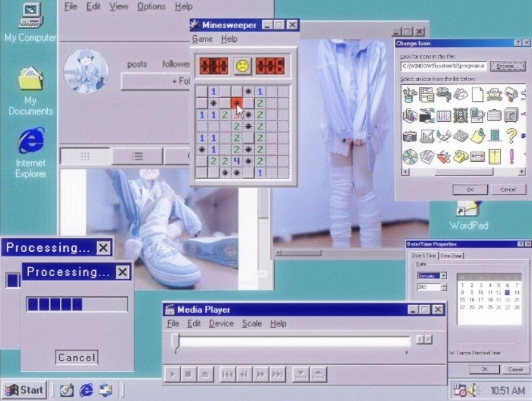This screenshot has height=401, width=532.
Task: Click the profile avatar picture
Action: point(86,71)
